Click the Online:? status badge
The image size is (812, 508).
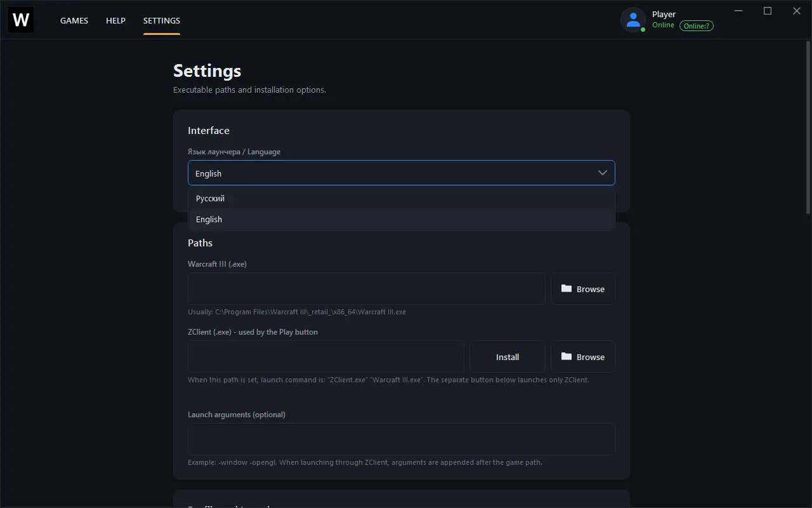click(697, 26)
